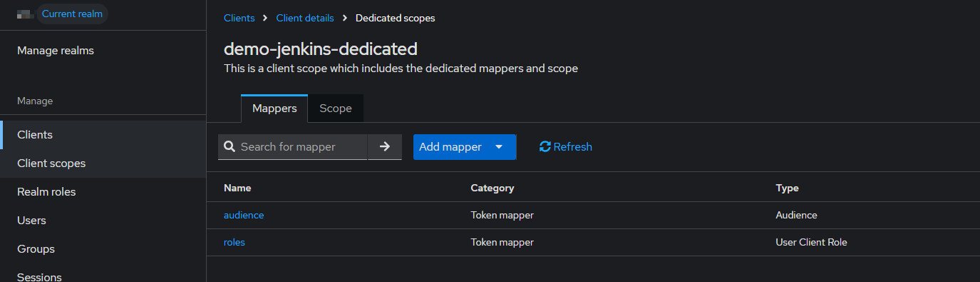Go to Realm roles in sidebar
Viewport: 980px width, 282px height.
(x=103, y=192)
